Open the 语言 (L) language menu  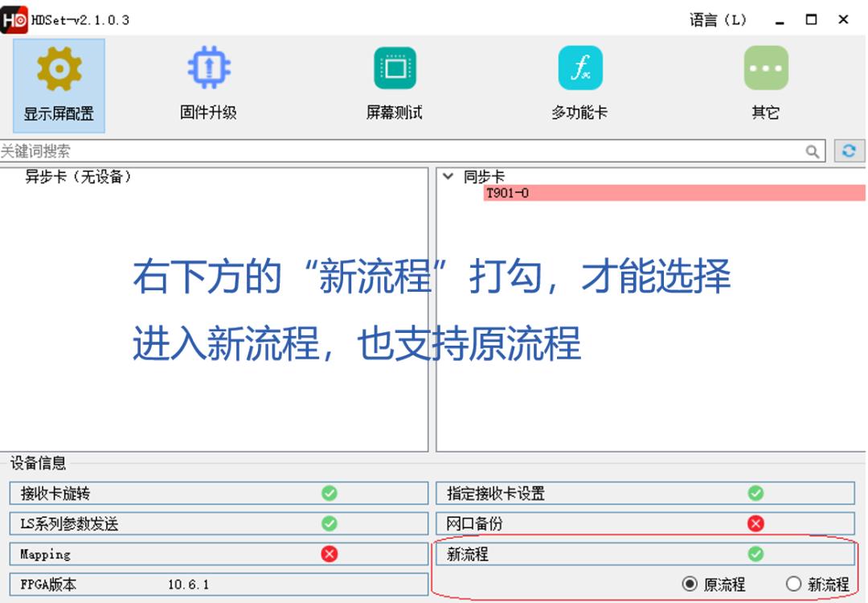point(718,18)
